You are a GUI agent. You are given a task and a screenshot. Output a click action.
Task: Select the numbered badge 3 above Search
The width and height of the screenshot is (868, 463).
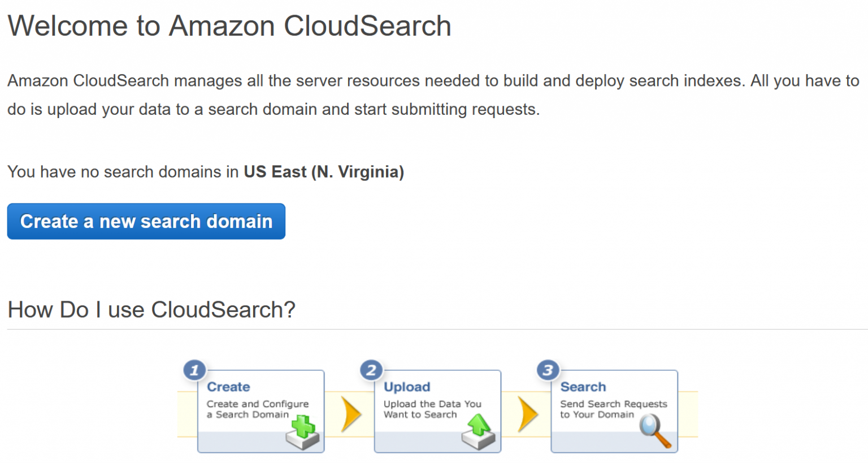point(548,370)
